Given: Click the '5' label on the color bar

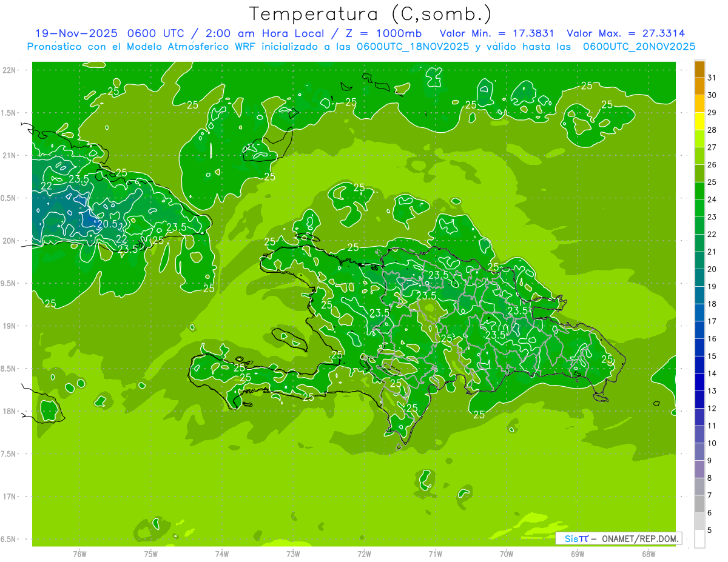Looking at the screenshot, I should coord(709,530).
